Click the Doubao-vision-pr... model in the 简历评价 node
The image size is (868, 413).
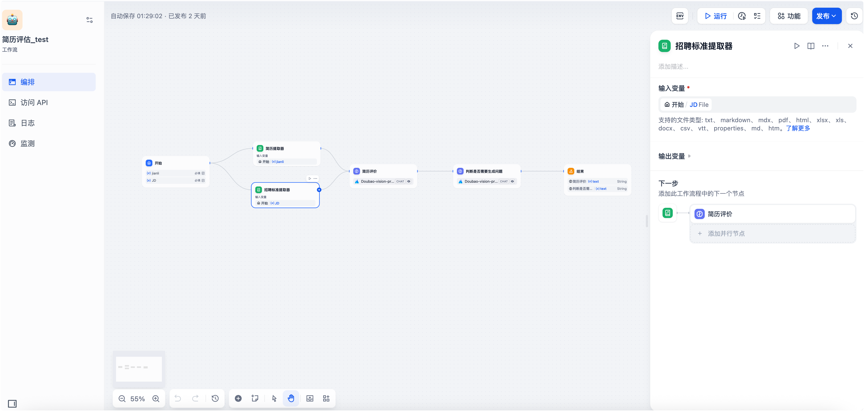coord(377,182)
